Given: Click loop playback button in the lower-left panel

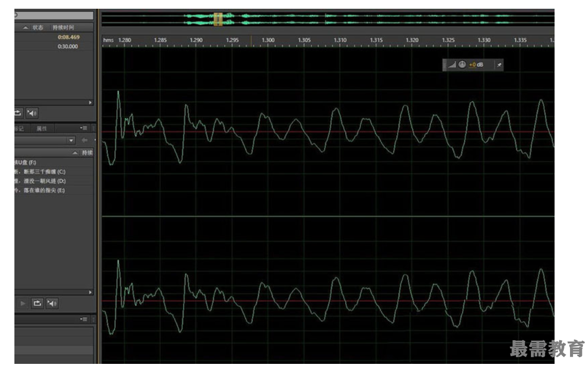Looking at the screenshot, I should 38,303.
